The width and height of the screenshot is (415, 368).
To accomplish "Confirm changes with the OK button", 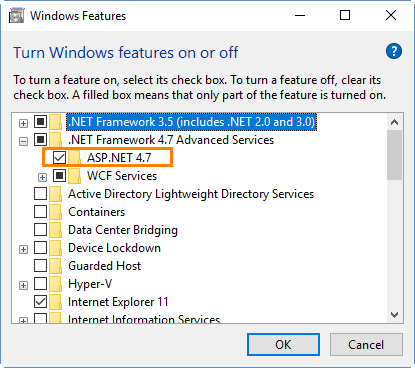I will (283, 344).
